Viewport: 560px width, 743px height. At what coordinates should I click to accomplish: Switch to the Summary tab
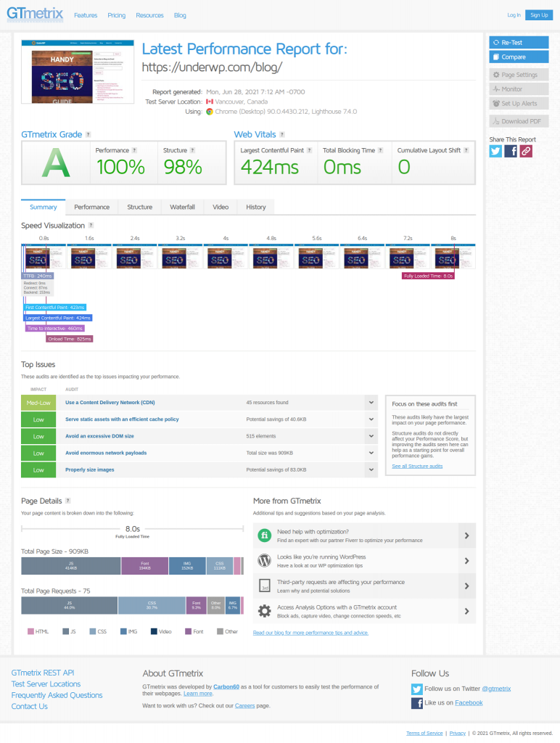[43, 207]
